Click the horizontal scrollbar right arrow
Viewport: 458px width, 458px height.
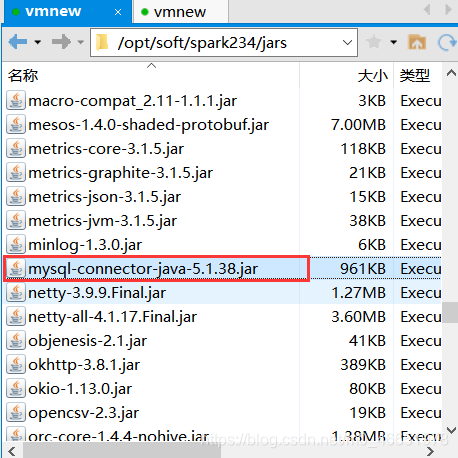430,451
